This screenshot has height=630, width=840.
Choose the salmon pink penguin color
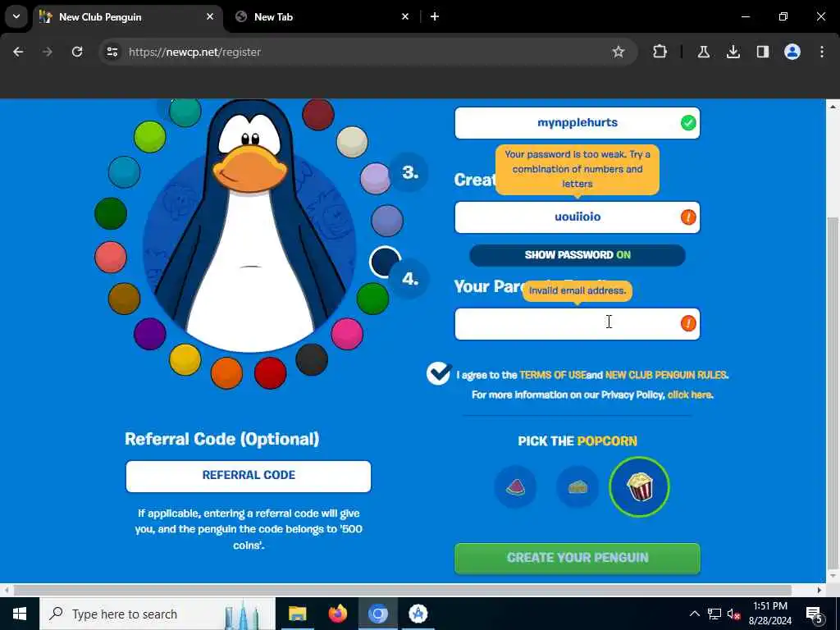[111, 257]
